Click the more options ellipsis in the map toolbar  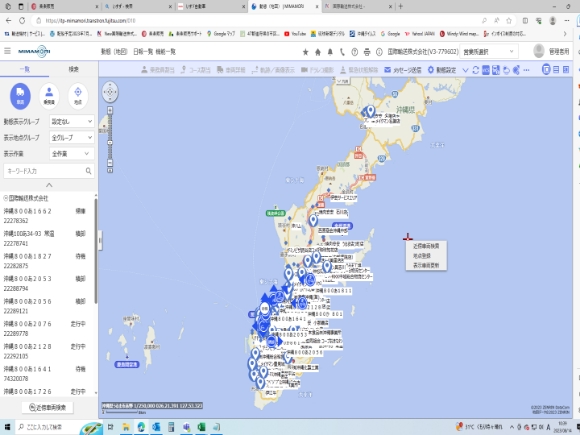pos(526,70)
